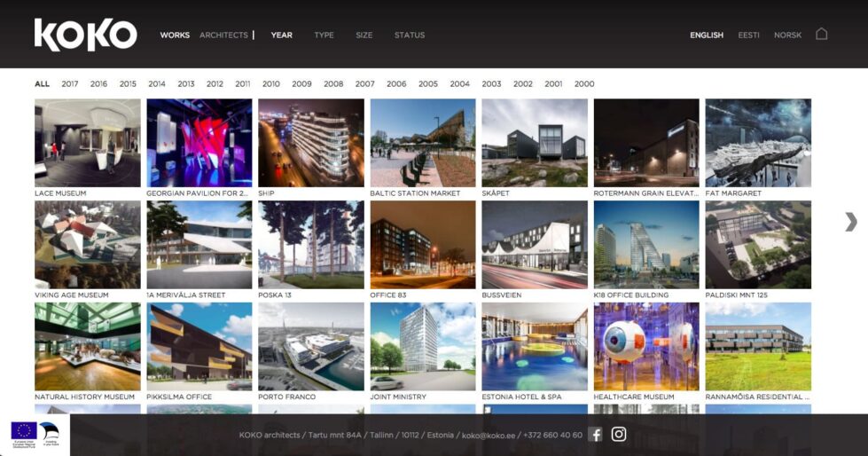Viewport: 868px width, 456px height.
Task: Filter projects by year 2010
Action: point(270,84)
